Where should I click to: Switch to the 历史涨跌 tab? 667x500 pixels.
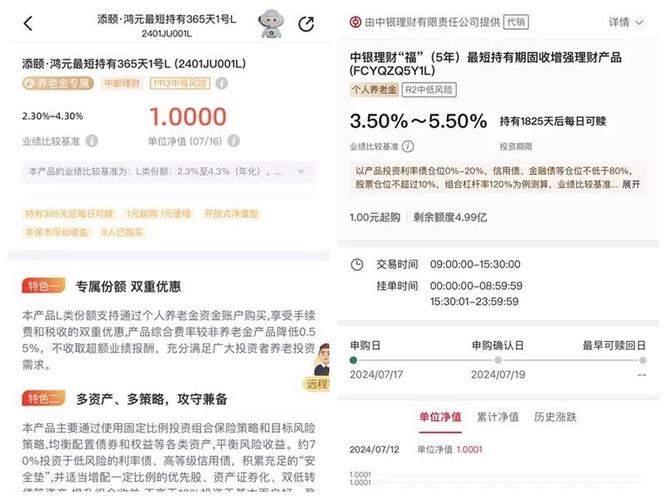[x=555, y=417]
